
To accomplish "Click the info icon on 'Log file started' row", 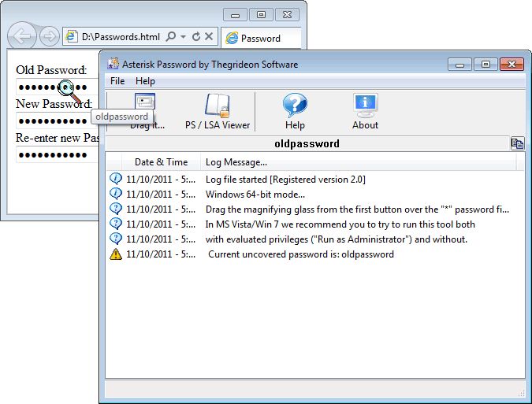I will coord(116,179).
